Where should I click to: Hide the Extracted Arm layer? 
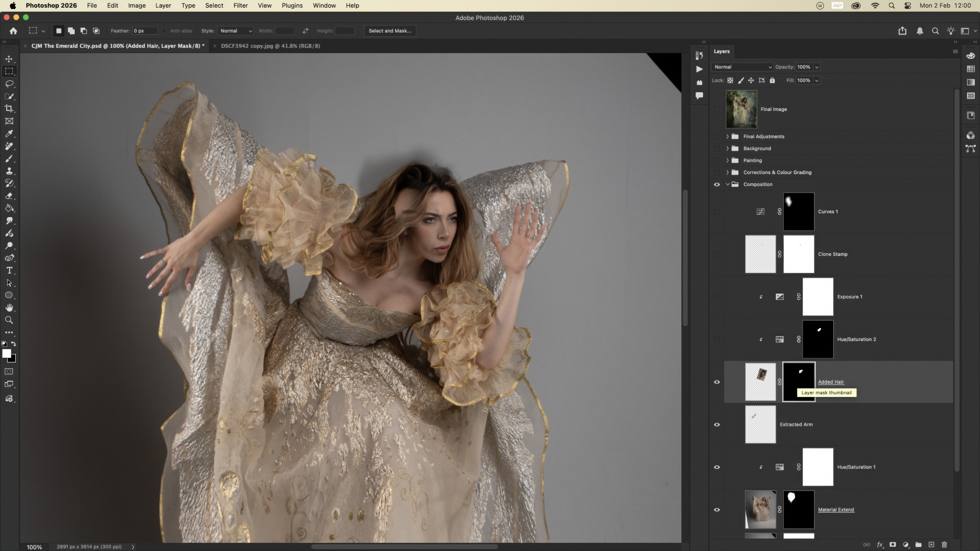(717, 424)
